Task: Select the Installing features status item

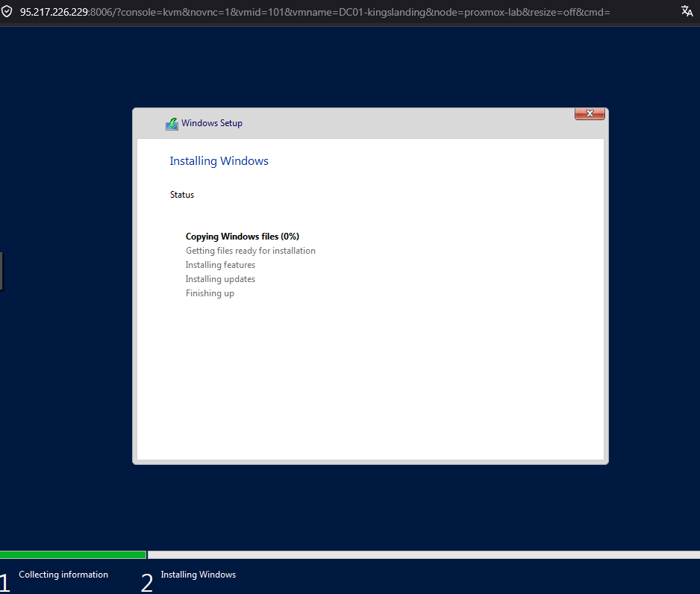Action: pos(220,265)
